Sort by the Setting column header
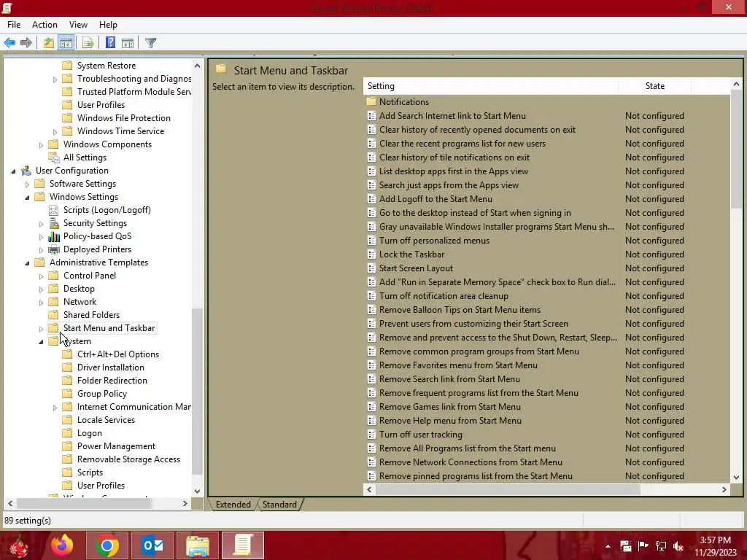747x560 pixels. 491,86
